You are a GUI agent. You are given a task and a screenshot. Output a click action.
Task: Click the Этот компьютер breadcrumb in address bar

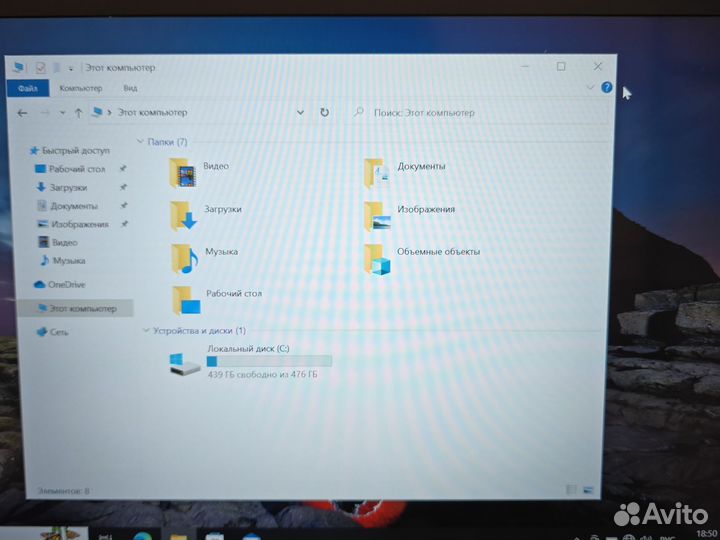click(152, 112)
